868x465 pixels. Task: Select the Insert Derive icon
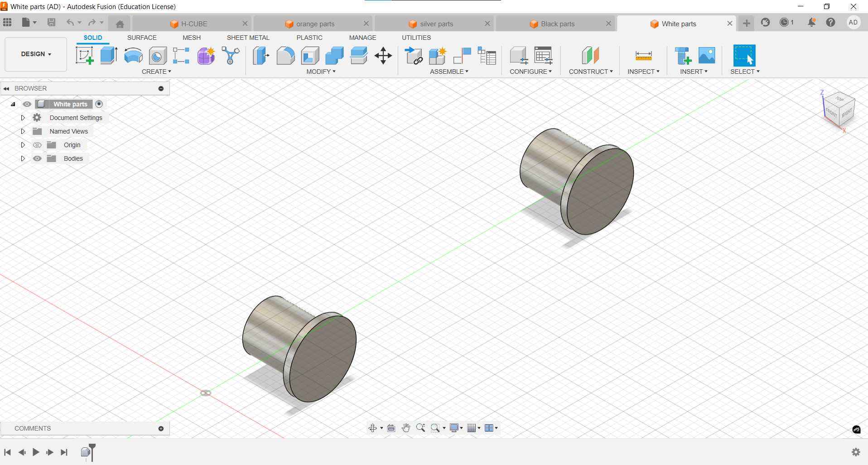click(683, 56)
